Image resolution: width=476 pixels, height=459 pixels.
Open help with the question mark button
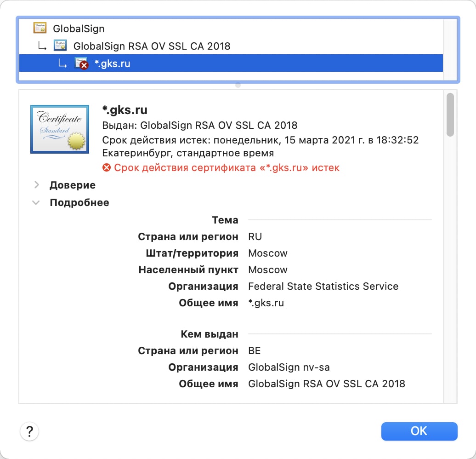click(29, 431)
